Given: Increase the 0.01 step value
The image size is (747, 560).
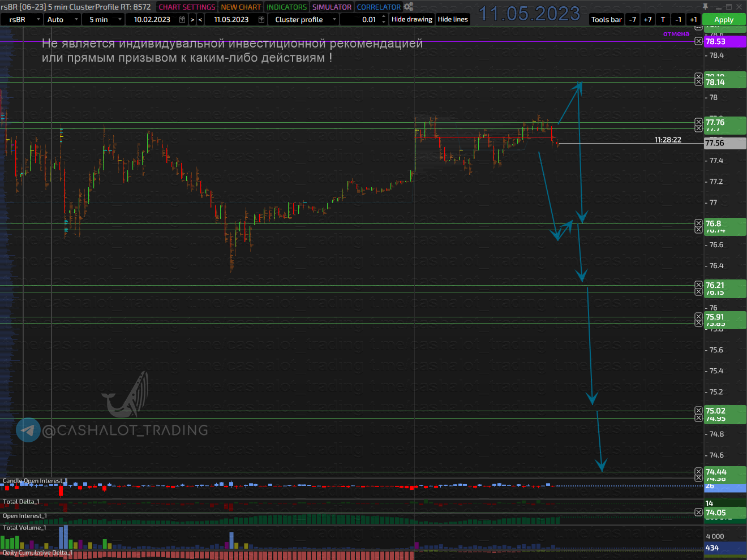Looking at the screenshot, I should click(384, 16).
